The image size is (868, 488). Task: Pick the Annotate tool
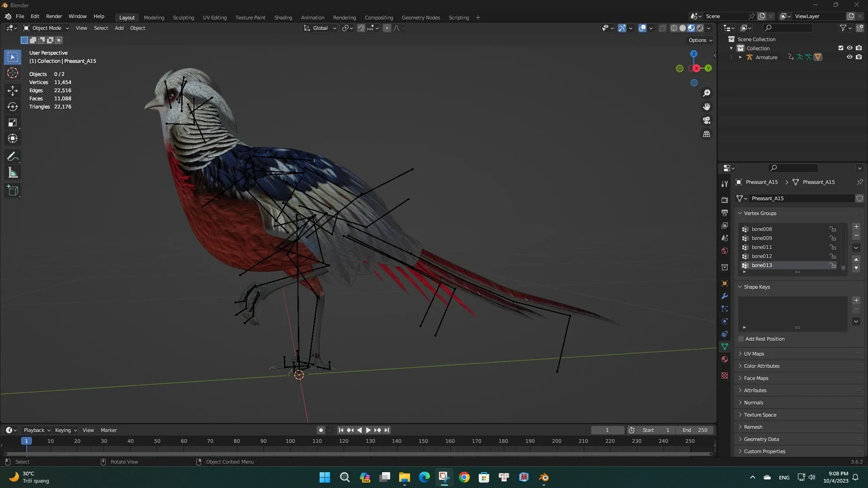coord(13,157)
